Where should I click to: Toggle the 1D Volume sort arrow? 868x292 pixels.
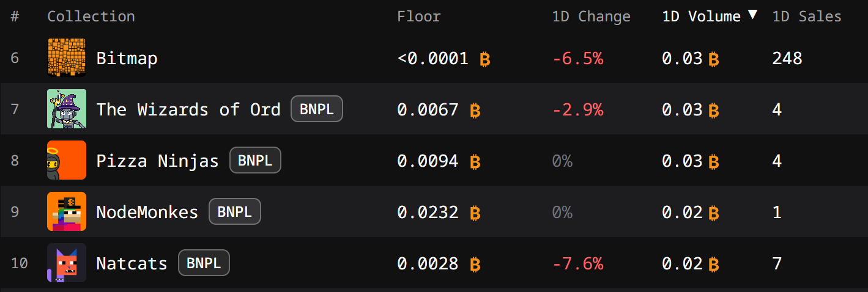(x=752, y=15)
